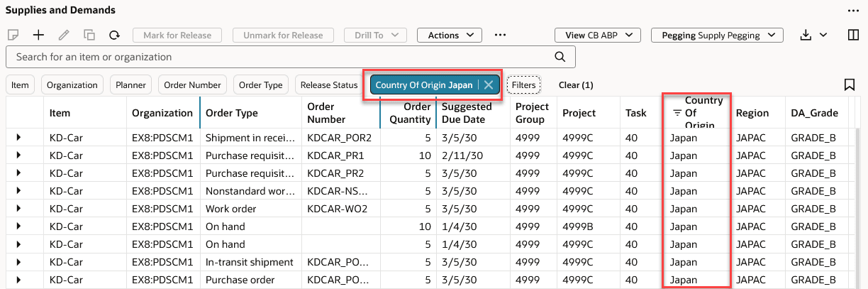Click the pencil Edit icon
The height and width of the screenshot is (289, 868).
(x=64, y=35)
